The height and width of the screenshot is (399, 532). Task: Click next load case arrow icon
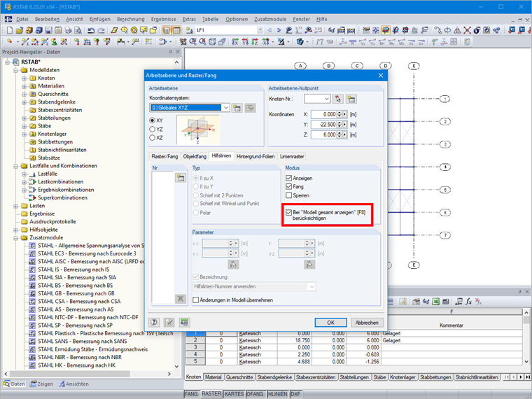click(x=279, y=30)
